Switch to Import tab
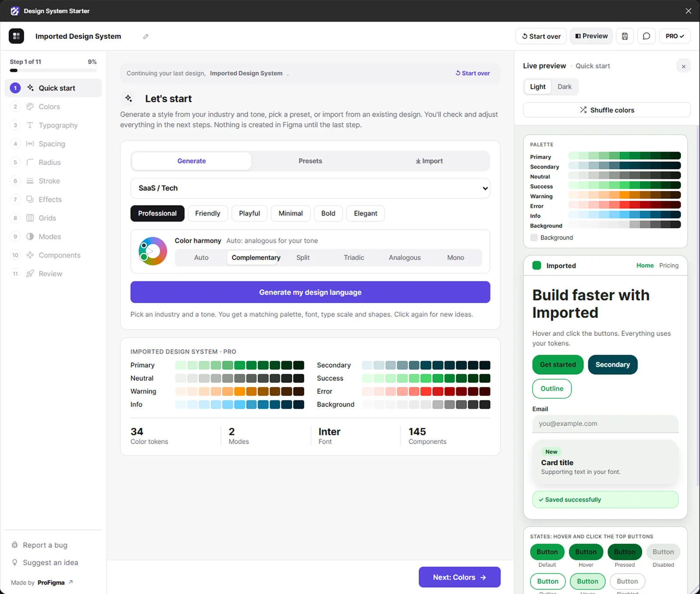Image resolution: width=700 pixels, height=594 pixels. (x=429, y=161)
